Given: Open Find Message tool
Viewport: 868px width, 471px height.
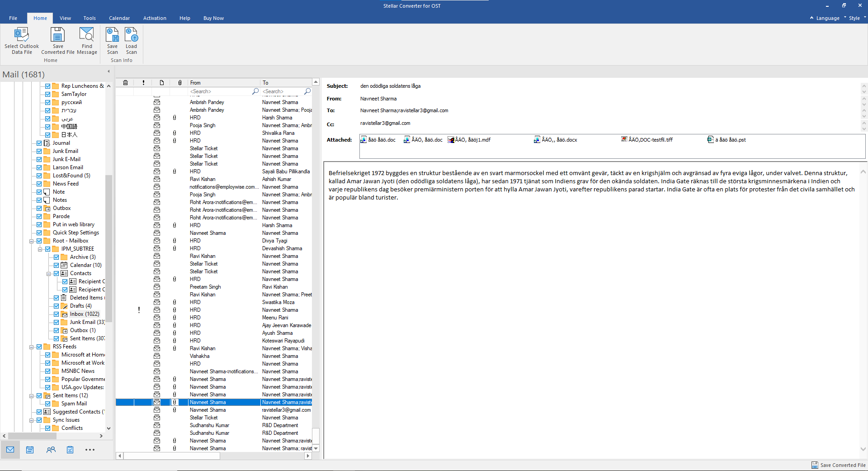Looking at the screenshot, I should point(87,41).
